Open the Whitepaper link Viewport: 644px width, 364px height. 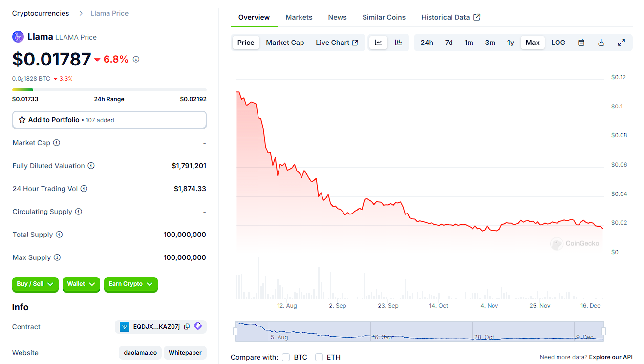[x=185, y=353]
